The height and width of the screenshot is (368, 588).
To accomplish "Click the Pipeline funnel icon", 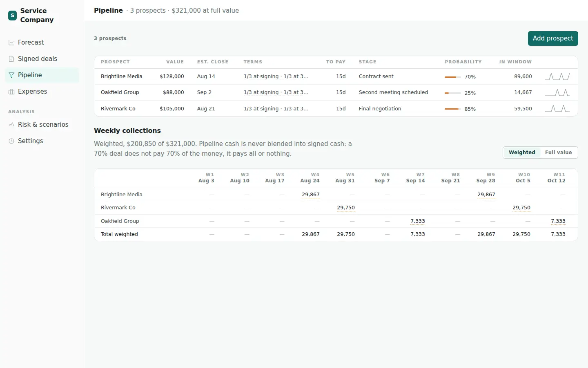I will (x=11, y=75).
